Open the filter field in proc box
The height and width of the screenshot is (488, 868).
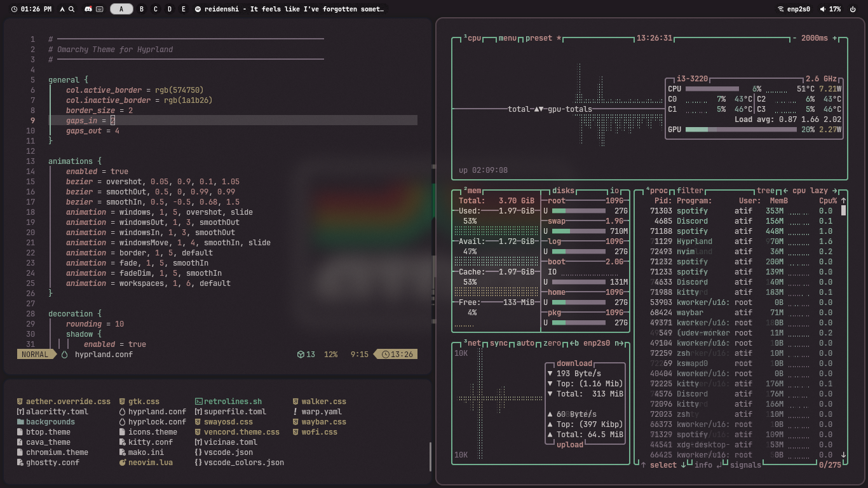(690, 191)
